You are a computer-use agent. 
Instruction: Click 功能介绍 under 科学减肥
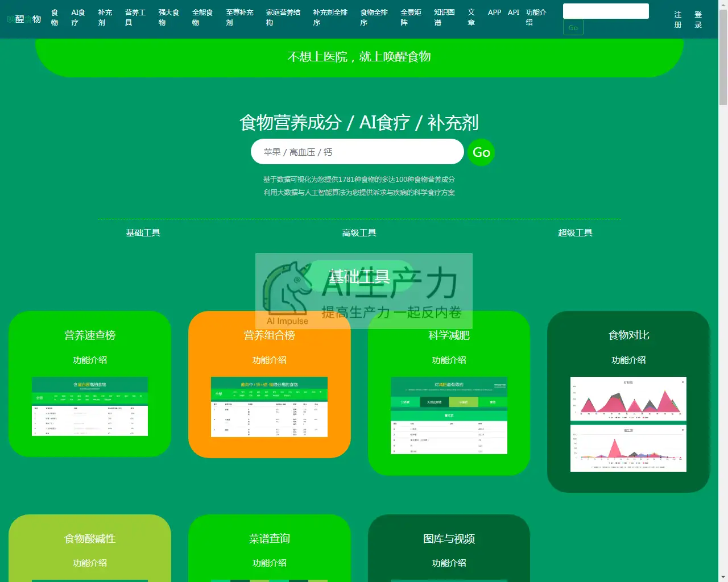449,360
